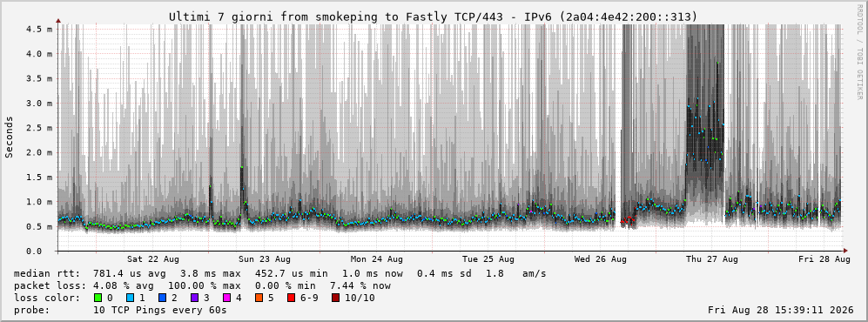Click the 'Tue 25 Aug' axis label
This screenshot has height=322, width=868.
[x=488, y=259]
